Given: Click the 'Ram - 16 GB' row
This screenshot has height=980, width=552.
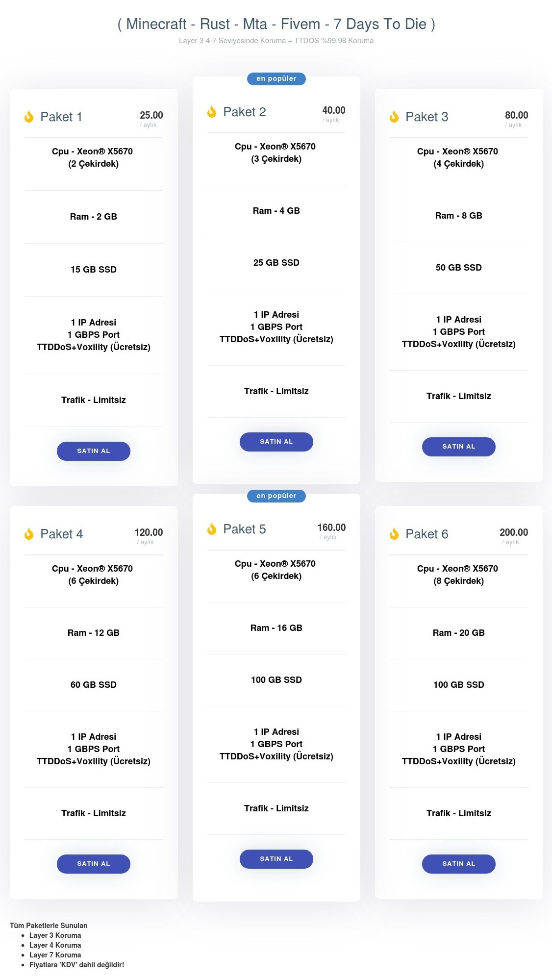Looking at the screenshot, I should (276, 628).
